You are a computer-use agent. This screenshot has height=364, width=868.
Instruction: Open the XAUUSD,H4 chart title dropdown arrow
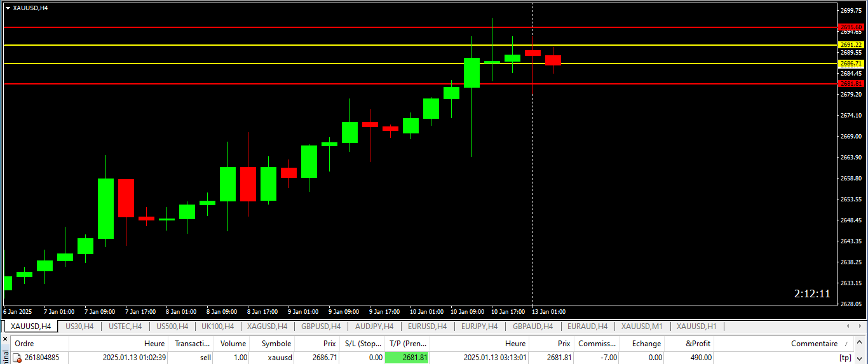click(8, 8)
